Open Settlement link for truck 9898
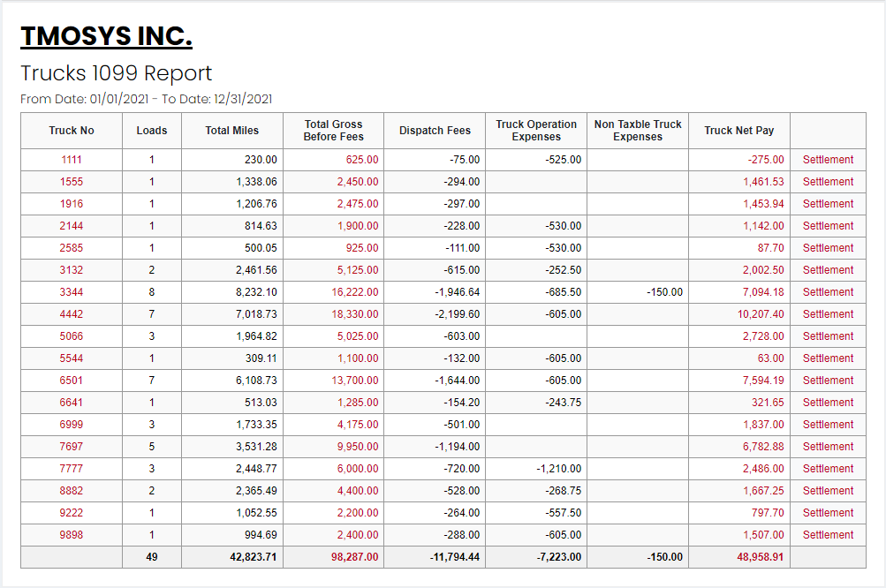886x588 pixels. pos(828,534)
